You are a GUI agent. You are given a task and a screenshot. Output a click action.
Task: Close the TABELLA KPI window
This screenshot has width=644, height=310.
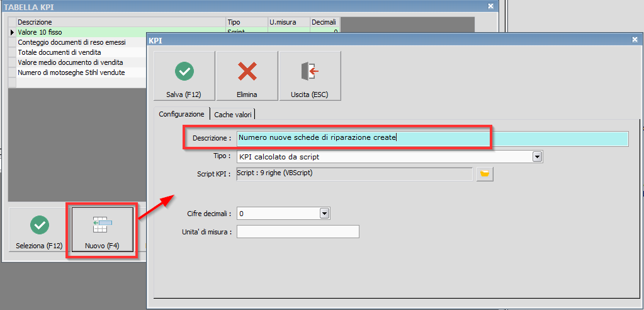point(490,6)
